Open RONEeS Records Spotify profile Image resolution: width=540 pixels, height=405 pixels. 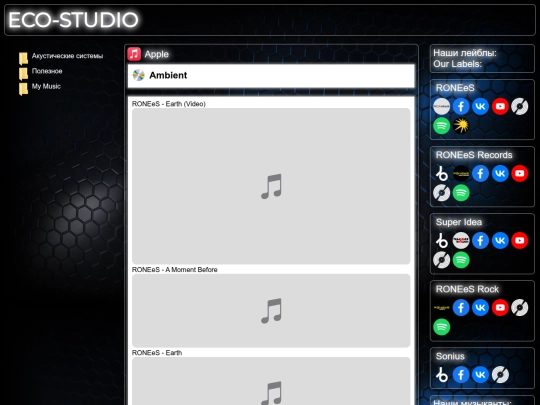(461, 193)
